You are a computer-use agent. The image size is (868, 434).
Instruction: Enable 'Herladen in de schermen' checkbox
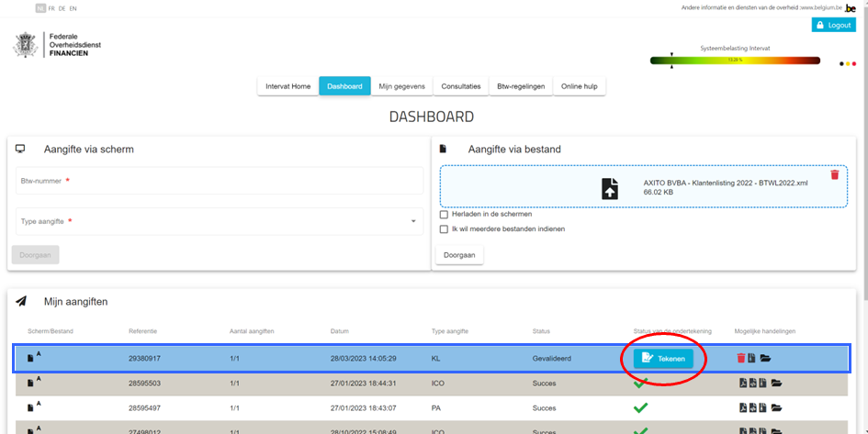(444, 214)
